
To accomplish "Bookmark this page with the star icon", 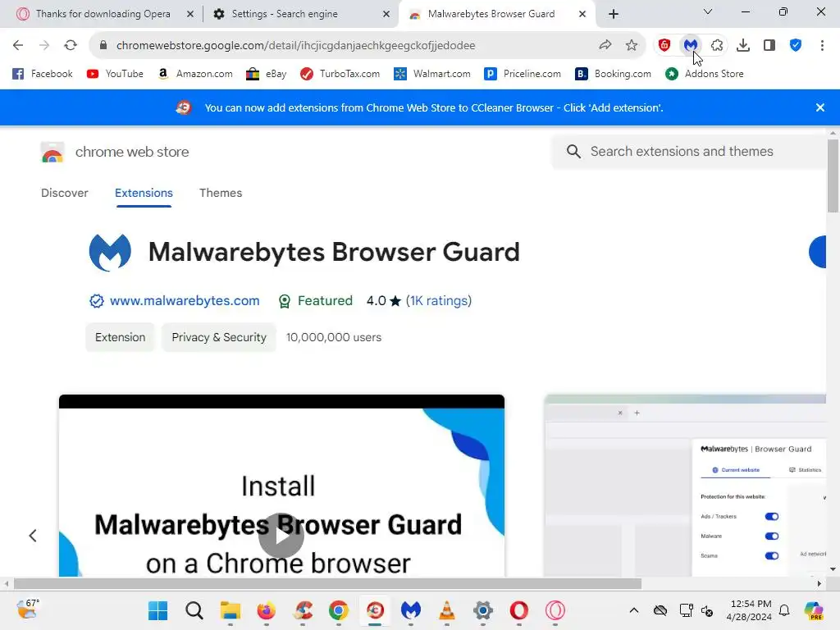I will tap(632, 46).
